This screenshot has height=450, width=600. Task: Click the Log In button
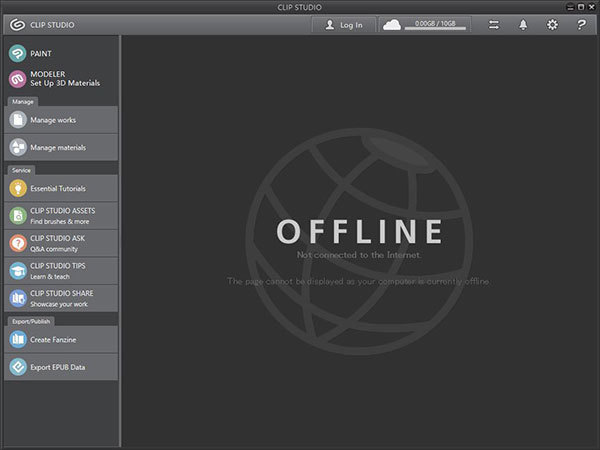(344, 24)
